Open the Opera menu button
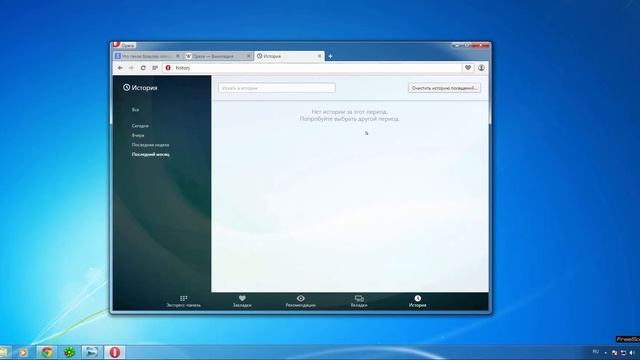Screen dimensions: 640x360 pos(124,45)
